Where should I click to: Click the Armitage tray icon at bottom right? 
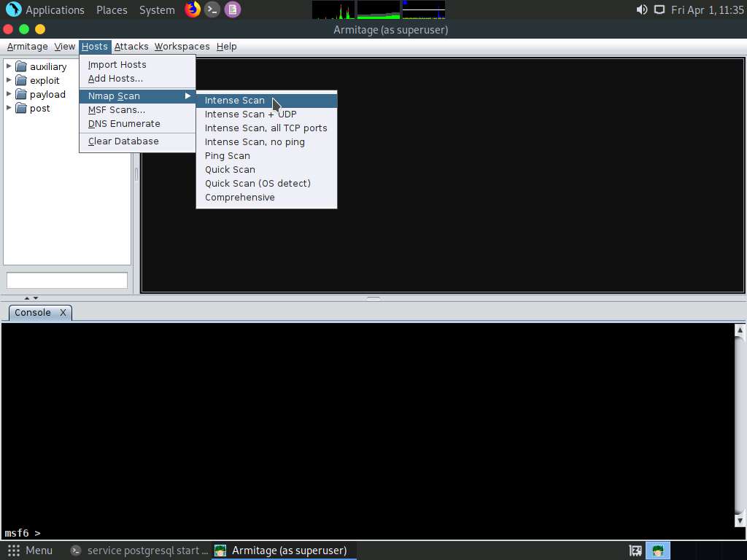658,551
